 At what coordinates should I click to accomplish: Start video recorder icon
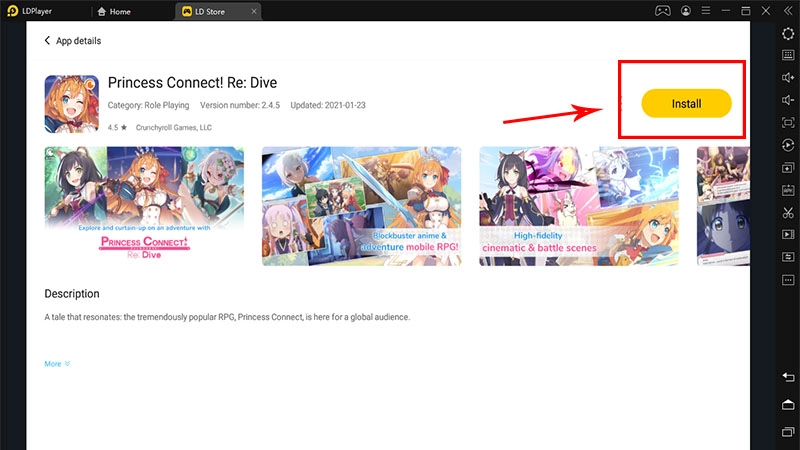point(788,235)
